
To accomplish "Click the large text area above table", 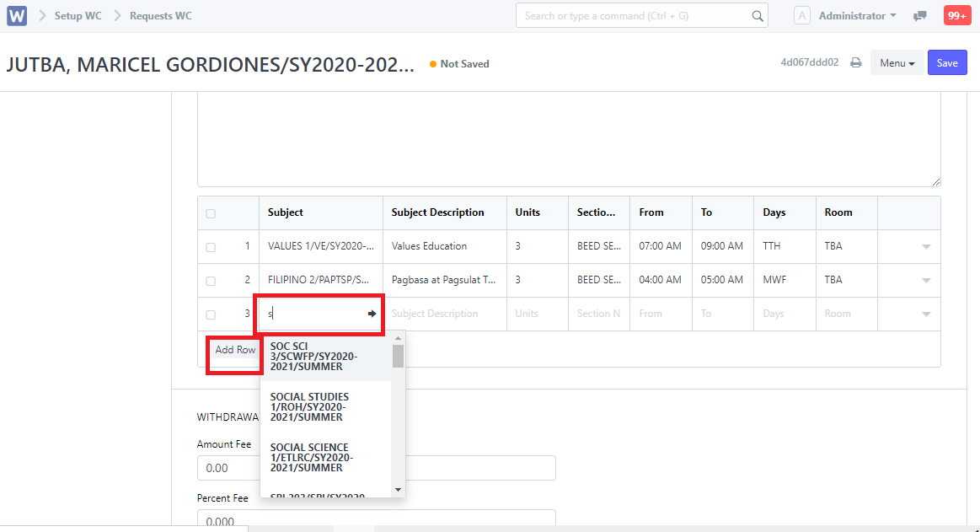I will 569,140.
